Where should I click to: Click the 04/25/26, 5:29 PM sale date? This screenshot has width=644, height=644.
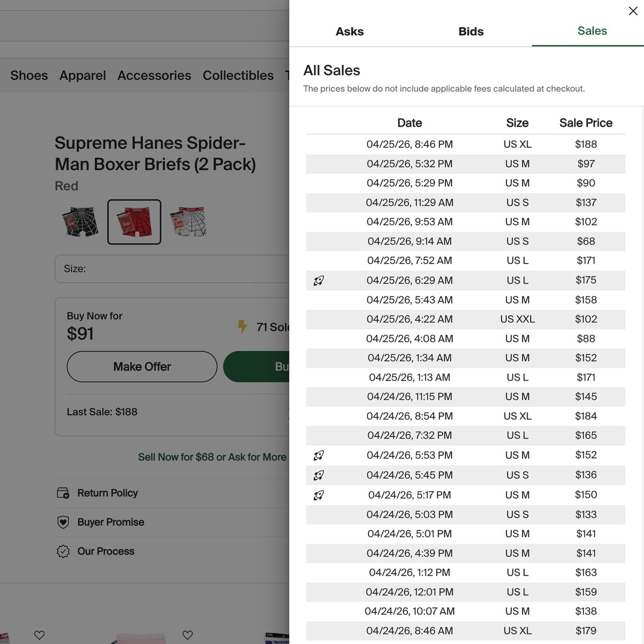pyautogui.click(x=409, y=183)
